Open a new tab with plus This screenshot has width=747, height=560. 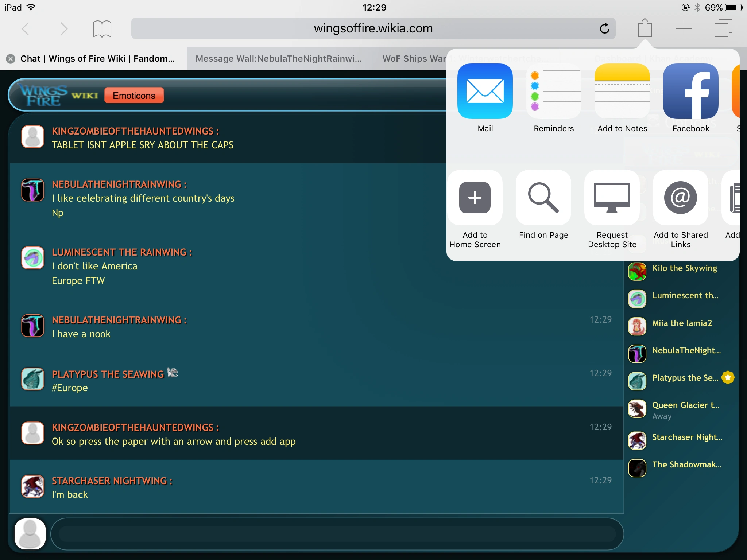pos(684,28)
